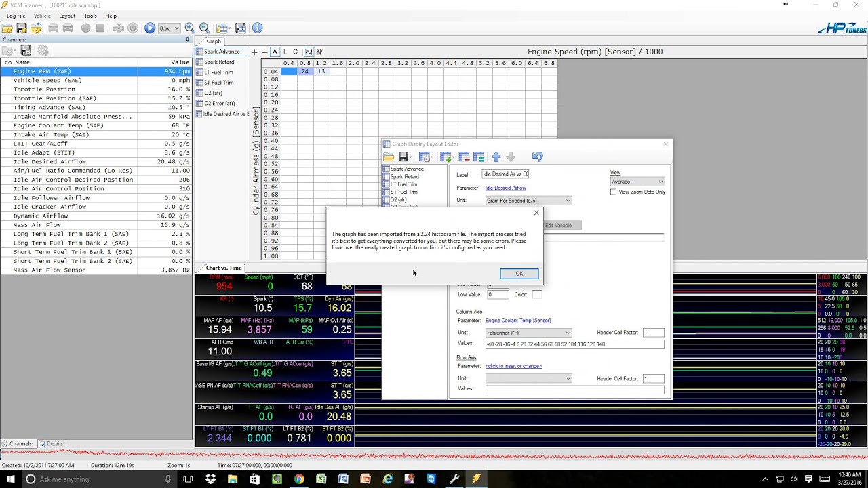This screenshot has height=488, width=868.
Task: Click the chart layout toolbar icon
Action: tap(241, 28)
